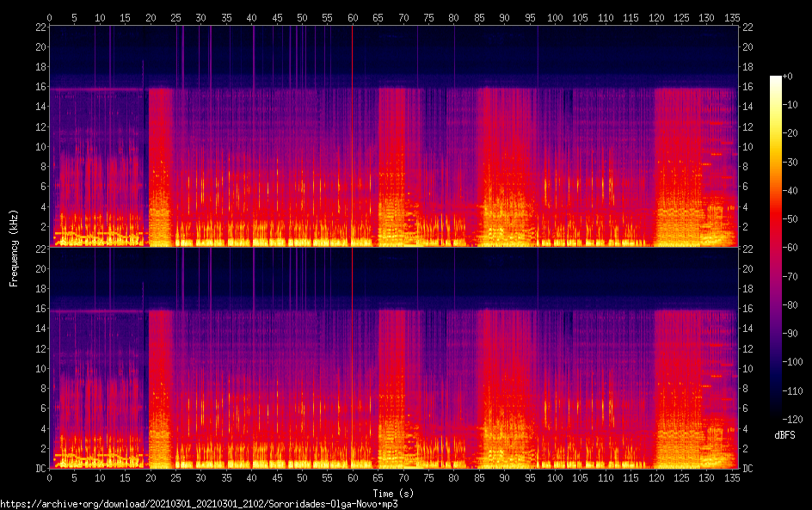Click the '16' label on upper channel's left axis
812x510 pixels.
(x=40, y=87)
